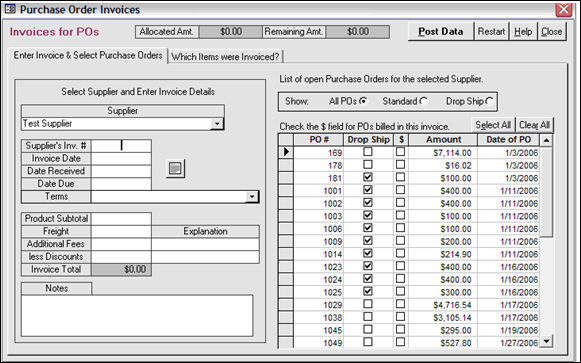Viewport: 581px width, 363px height.
Task: Check the $ box for PO 1049
Action: click(400, 342)
